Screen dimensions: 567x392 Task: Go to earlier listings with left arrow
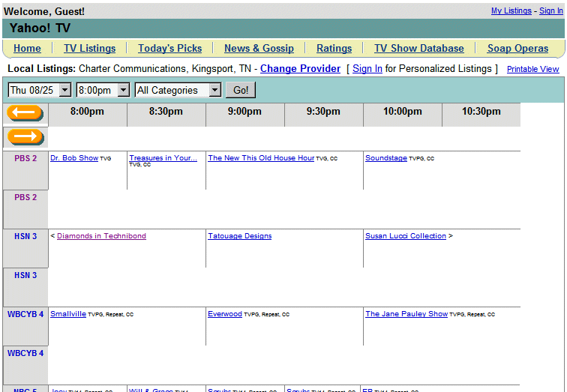[x=25, y=112]
